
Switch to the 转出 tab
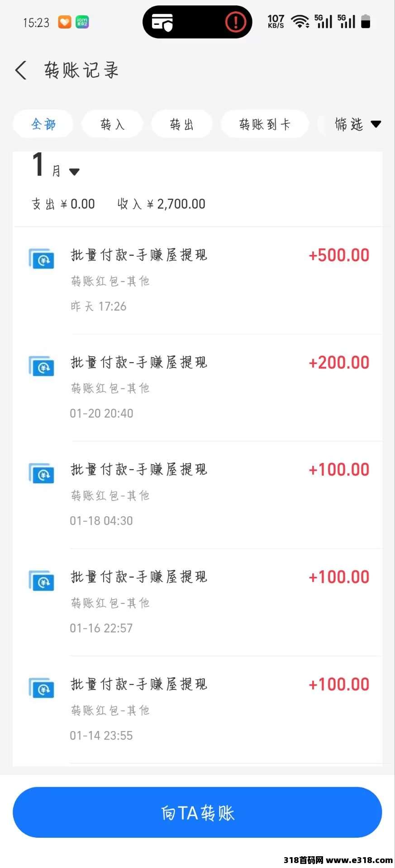(181, 124)
